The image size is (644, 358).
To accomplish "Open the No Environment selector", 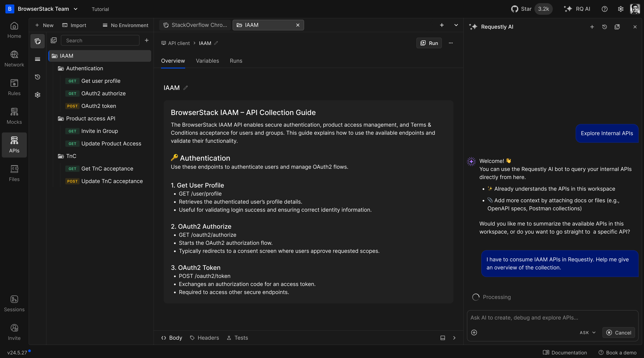I will pyautogui.click(x=125, y=25).
